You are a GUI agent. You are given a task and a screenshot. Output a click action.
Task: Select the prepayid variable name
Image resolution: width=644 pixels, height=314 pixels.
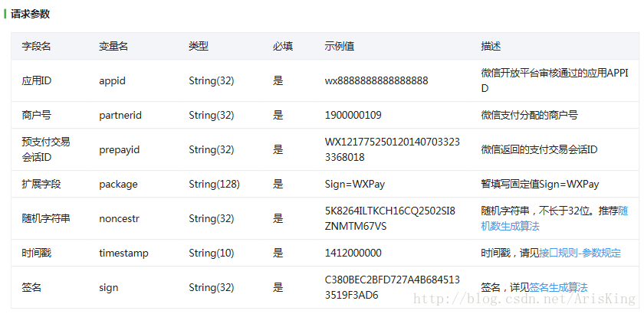(119, 150)
